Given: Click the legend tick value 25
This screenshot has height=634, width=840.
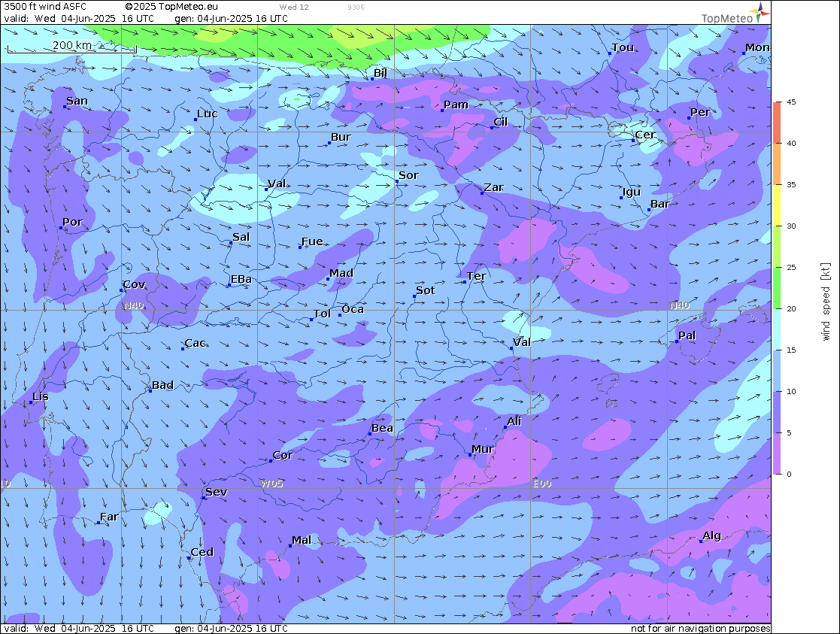Looking at the screenshot, I should [791, 267].
